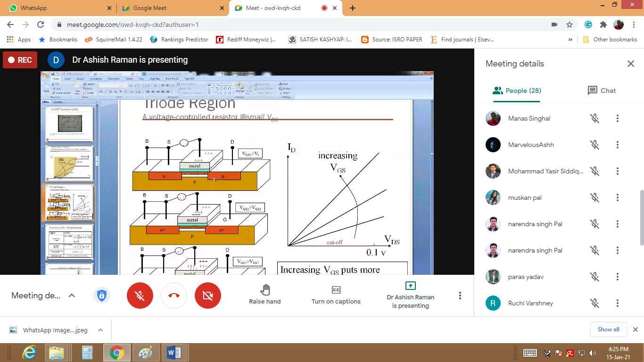Toggle microphone mute button
This screenshot has width=644, height=362.
coord(140,296)
